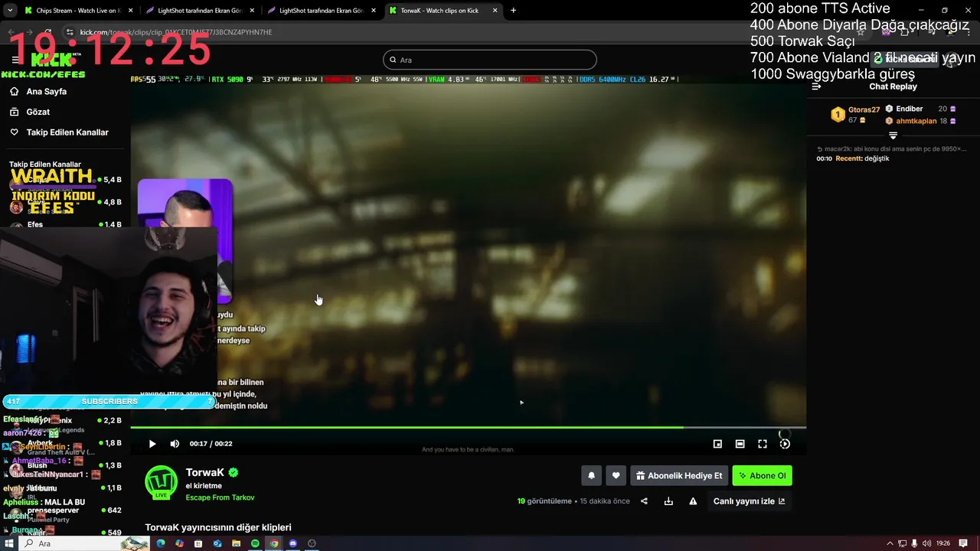The width and height of the screenshot is (980, 551).
Task: Open Outlook from the taskbar
Action: click(x=217, y=543)
